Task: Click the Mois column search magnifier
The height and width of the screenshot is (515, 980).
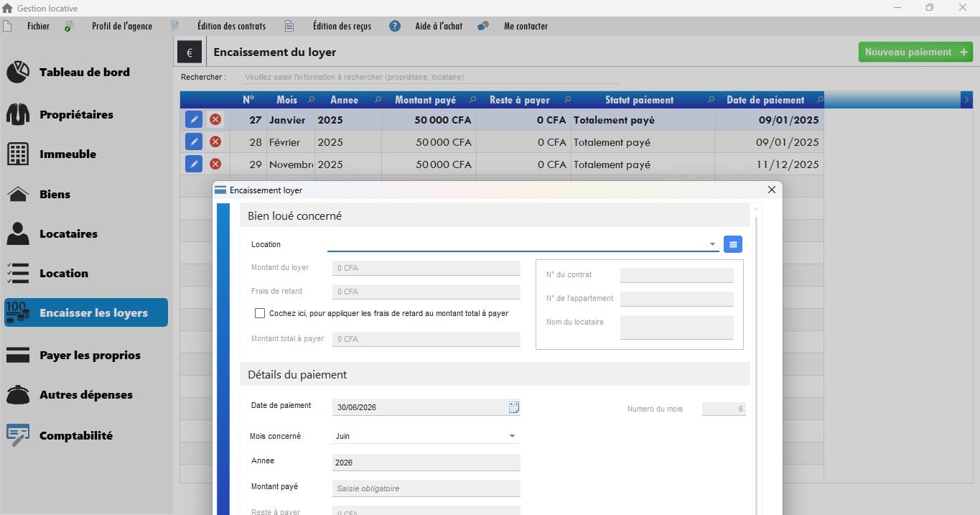Action: (x=311, y=100)
